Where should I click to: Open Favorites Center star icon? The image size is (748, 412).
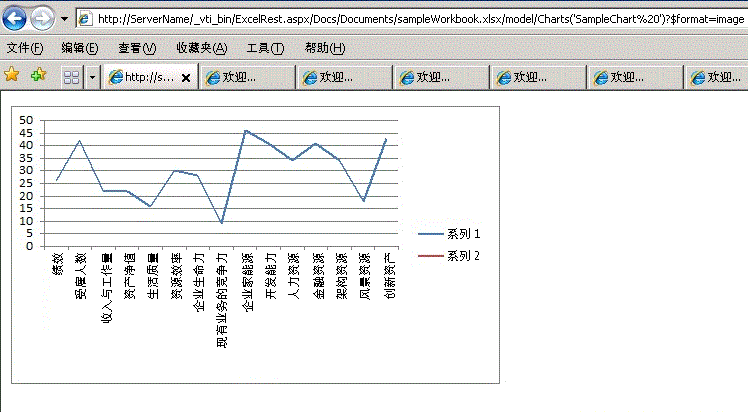tap(11, 74)
